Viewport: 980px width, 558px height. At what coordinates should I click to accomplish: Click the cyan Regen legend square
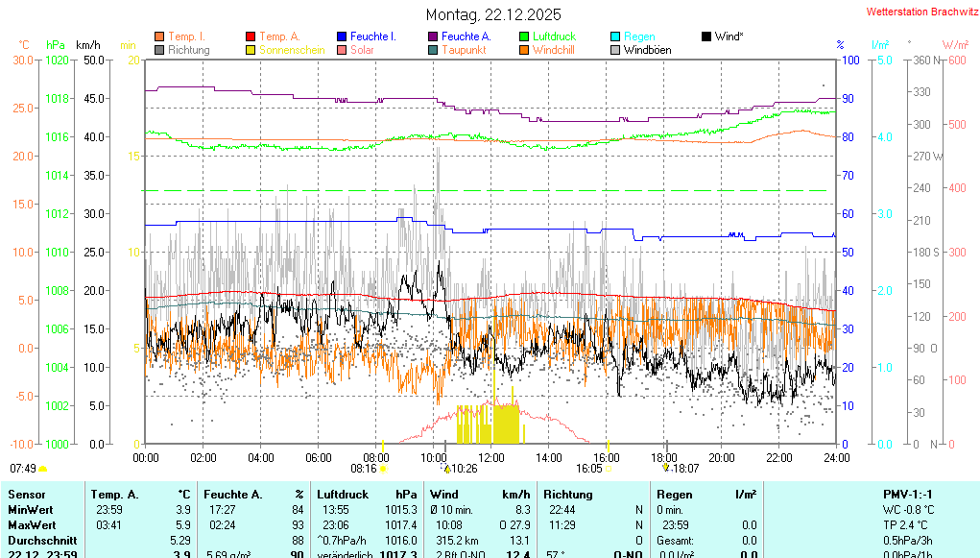pos(615,36)
